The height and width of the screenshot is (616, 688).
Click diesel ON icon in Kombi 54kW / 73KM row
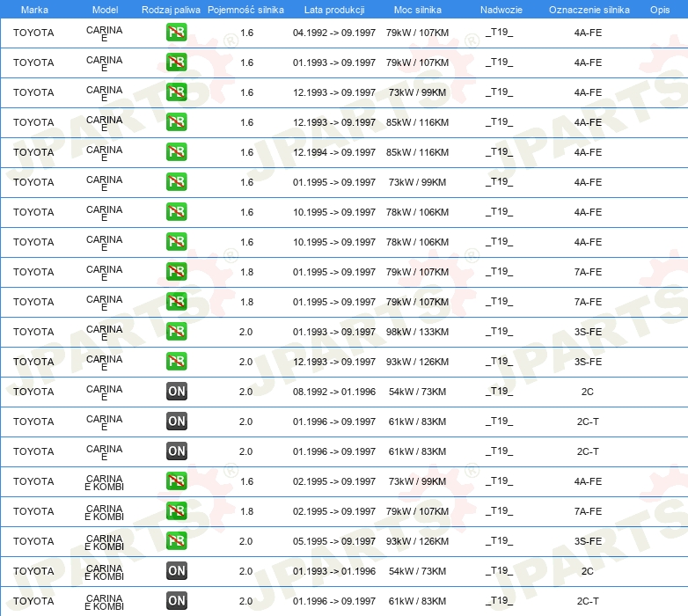176,571
